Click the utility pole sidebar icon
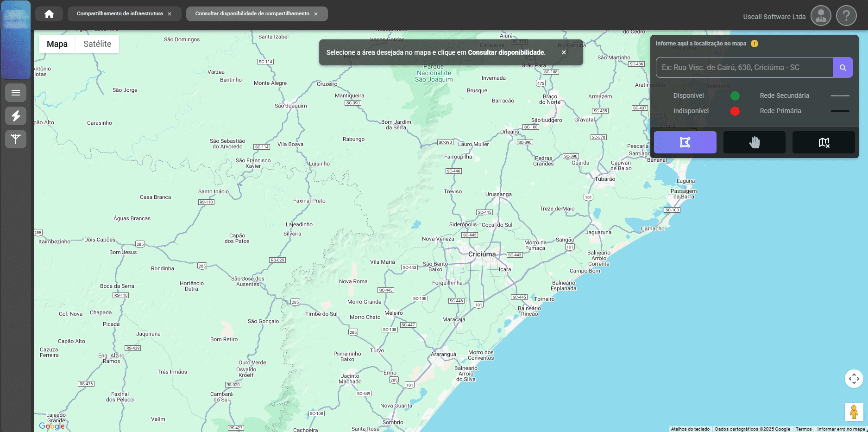The height and width of the screenshot is (432, 868). point(16,139)
